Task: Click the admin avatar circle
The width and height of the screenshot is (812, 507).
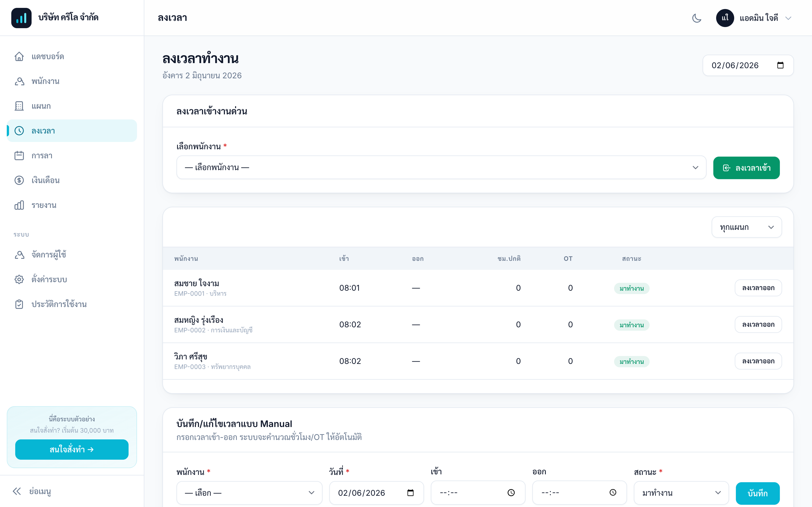Action: coord(725,18)
